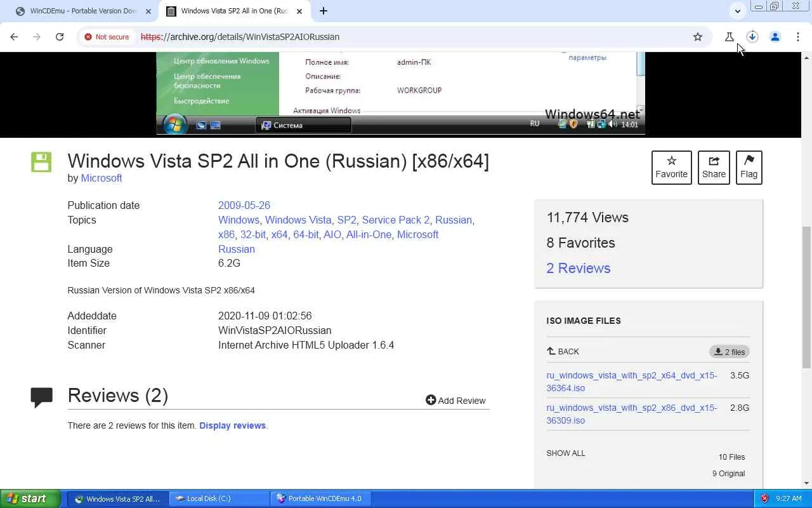Bookmark this page with the star icon
Image resolution: width=812 pixels, height=508 pixels.
click(x=698, y=37)
